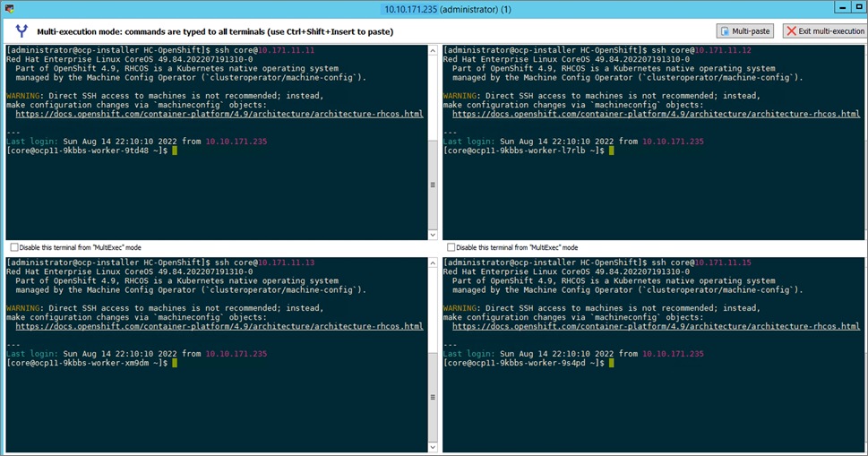The image size is (868, 456).
Task: Minimize the window
Action: pos(843,7)
